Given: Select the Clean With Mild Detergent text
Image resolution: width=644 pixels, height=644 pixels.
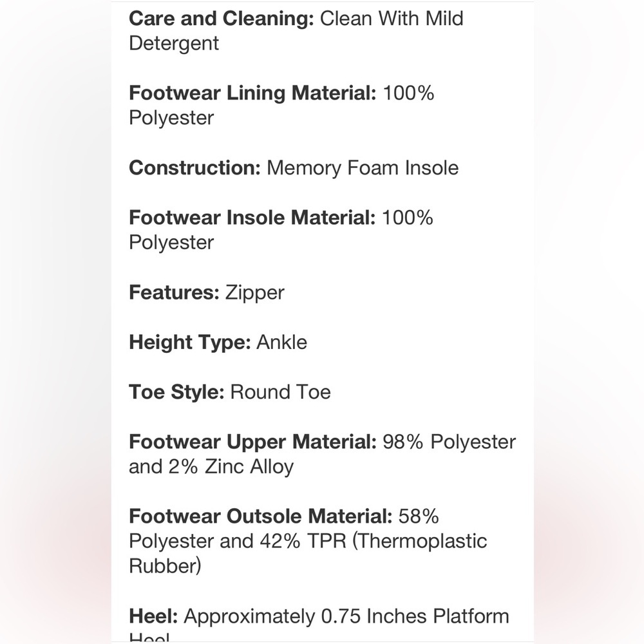Looking at the screenshot, I should [x=296, y=31].
